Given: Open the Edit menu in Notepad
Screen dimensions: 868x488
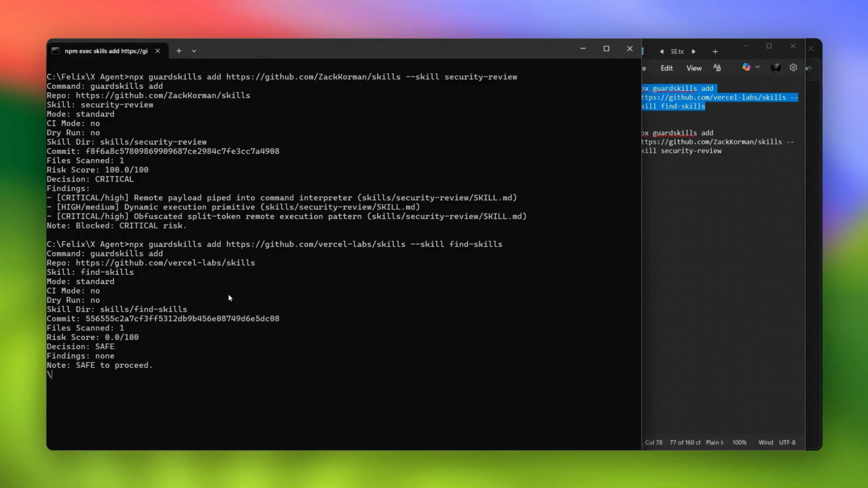Looking at the screenshot, I should pos(666,67).
